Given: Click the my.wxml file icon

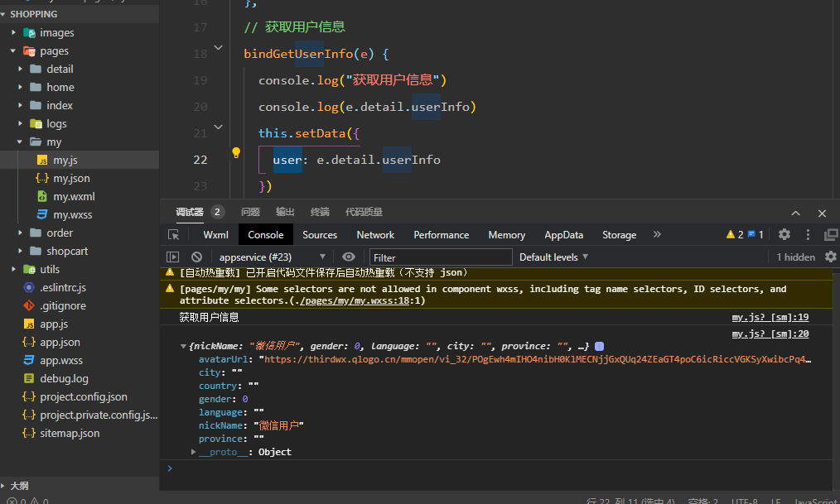Looking at the screenshot, I should click(42, 196).
